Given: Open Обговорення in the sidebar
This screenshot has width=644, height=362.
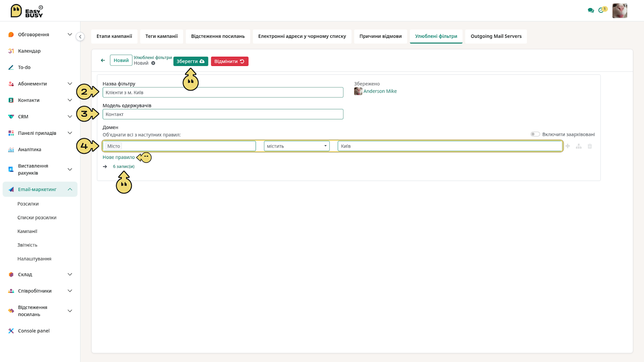Looking at the screenshot, I should (33, 35).
